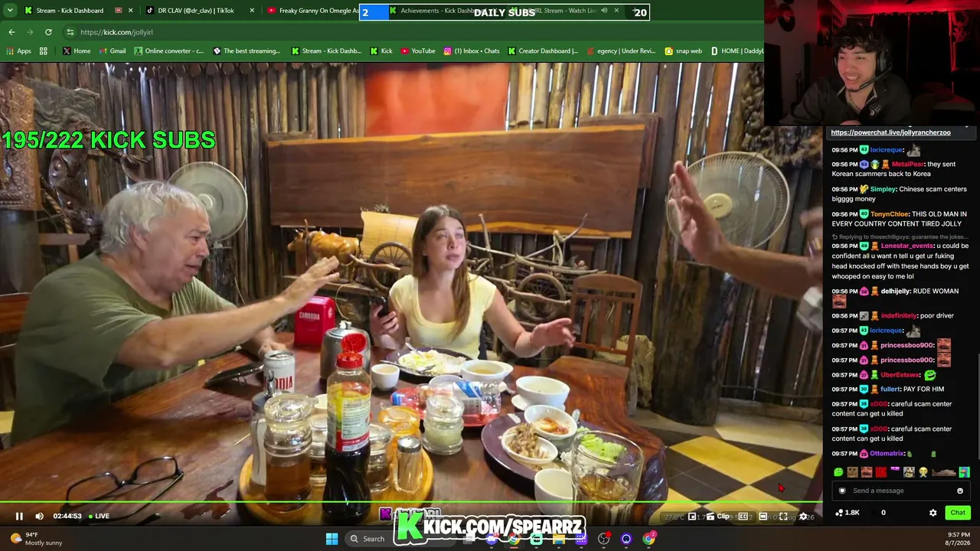This screenshot has width=980, height=551.
Task: Switch the player to theater mode
Action: (x=763, y=517)
